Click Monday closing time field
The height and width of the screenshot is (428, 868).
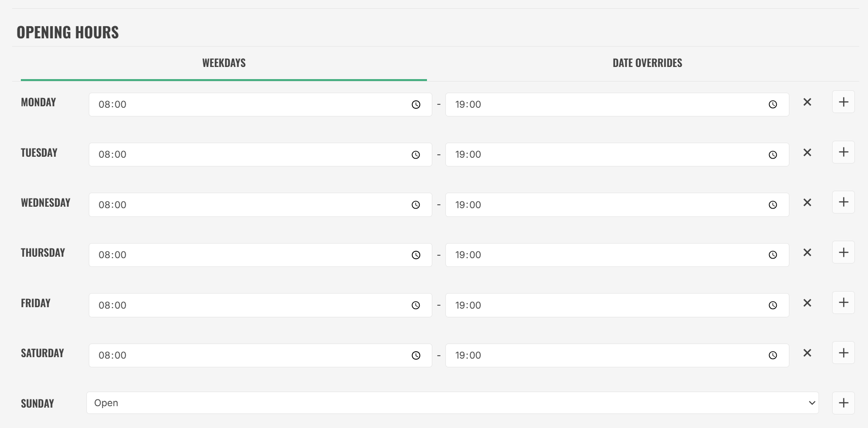click(x=606, y=104)
